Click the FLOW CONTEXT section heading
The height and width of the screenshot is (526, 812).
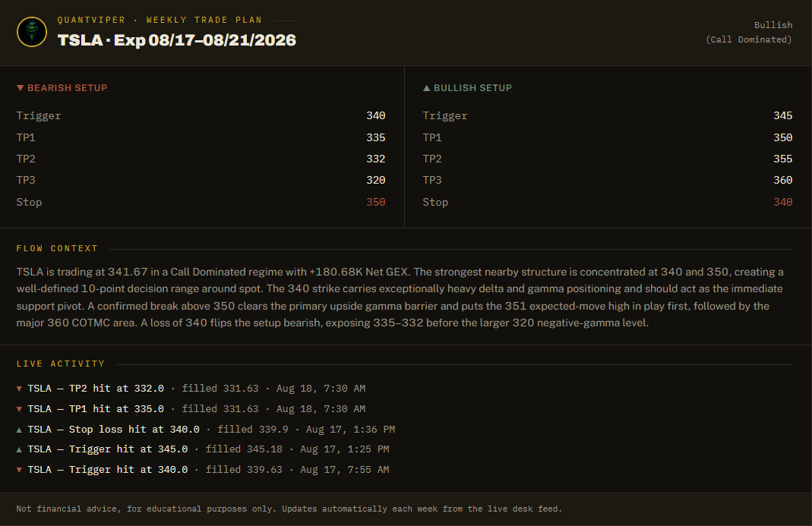57,248
